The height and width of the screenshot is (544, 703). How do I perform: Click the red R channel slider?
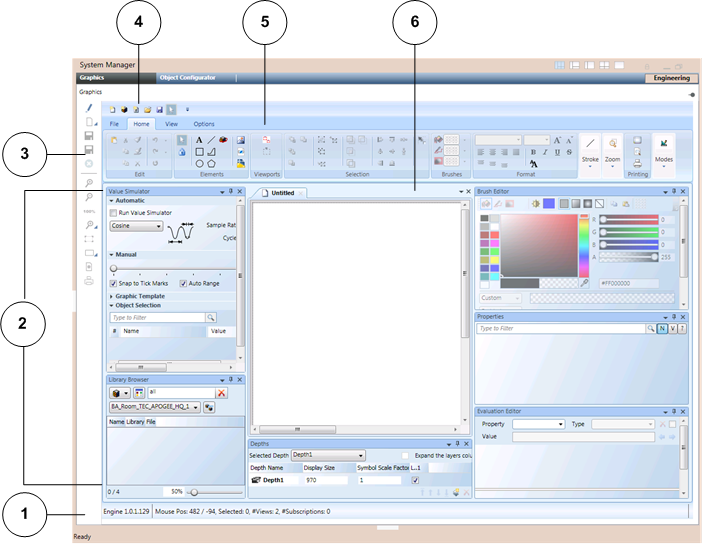tap(626, 219)
